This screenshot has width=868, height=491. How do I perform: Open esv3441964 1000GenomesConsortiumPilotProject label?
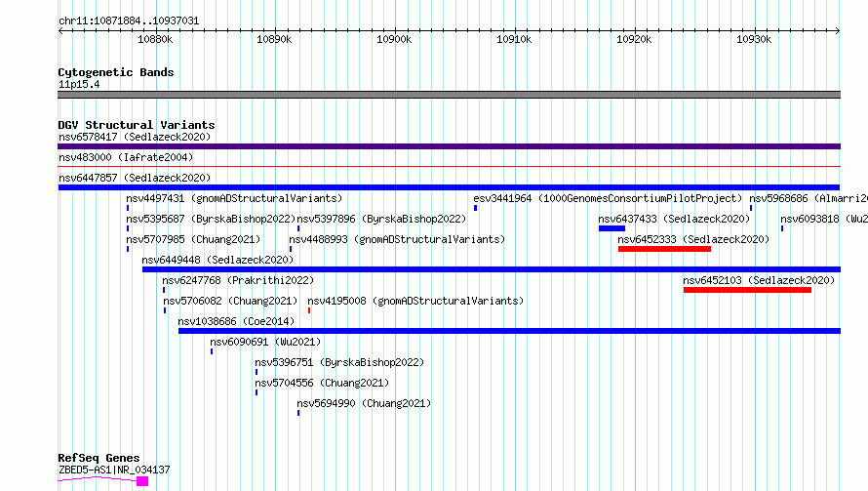coord(608,198)
